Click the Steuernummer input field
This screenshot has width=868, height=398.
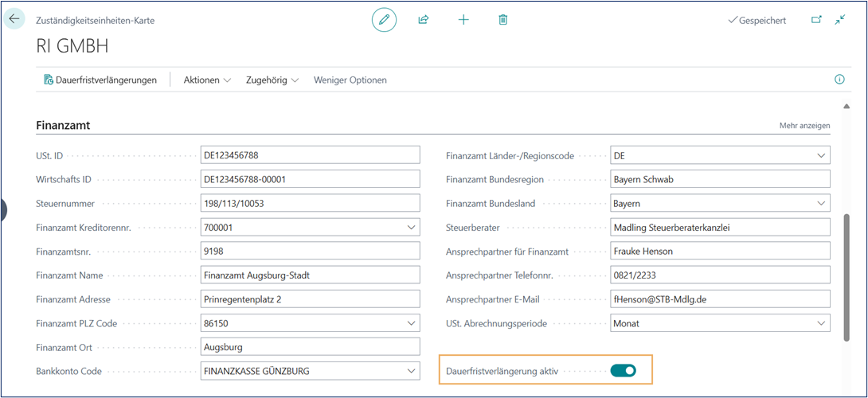(x=310, y=204)
